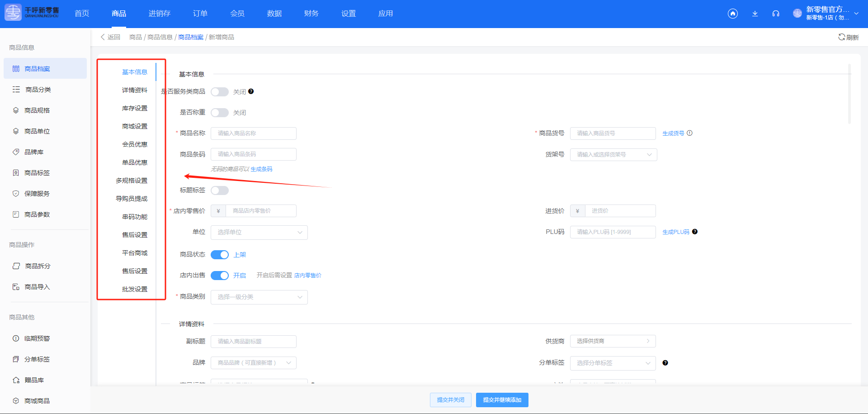Click the 商品档案 sidebar icon
Screen dimensions: 868x414
[x=16, y=69]
